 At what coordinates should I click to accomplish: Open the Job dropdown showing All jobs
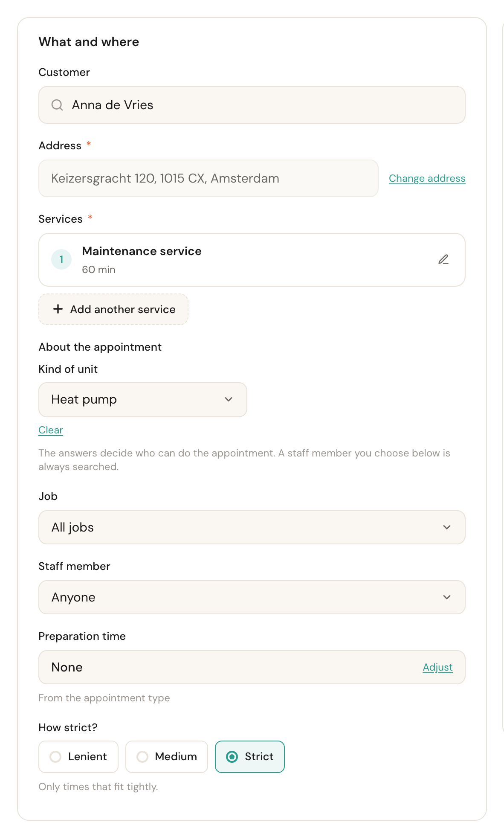(x=252, y=527)
